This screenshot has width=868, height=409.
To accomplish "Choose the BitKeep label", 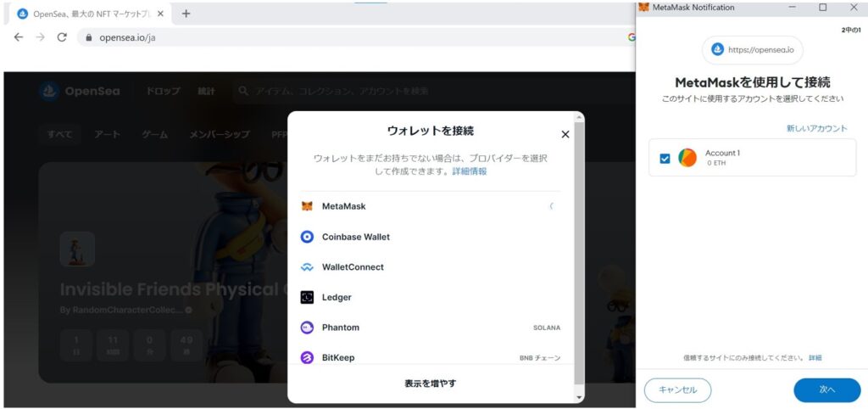I will 338,357.
